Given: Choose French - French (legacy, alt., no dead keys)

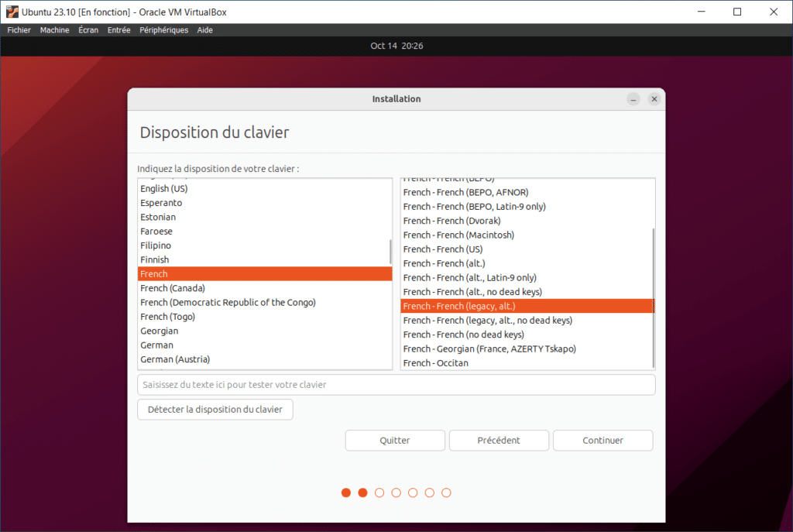Looking at the screenshot, I should click(527, 320).
